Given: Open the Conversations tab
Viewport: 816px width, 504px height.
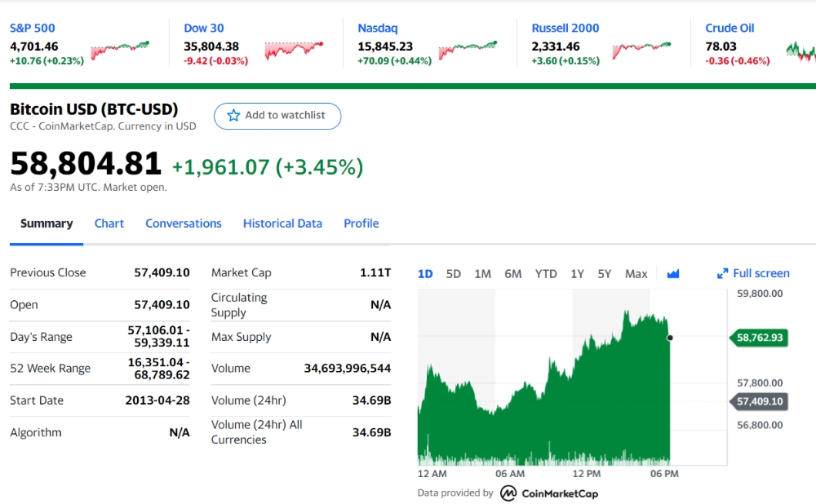Looking at the screenshot, I should tap(183, 223).
